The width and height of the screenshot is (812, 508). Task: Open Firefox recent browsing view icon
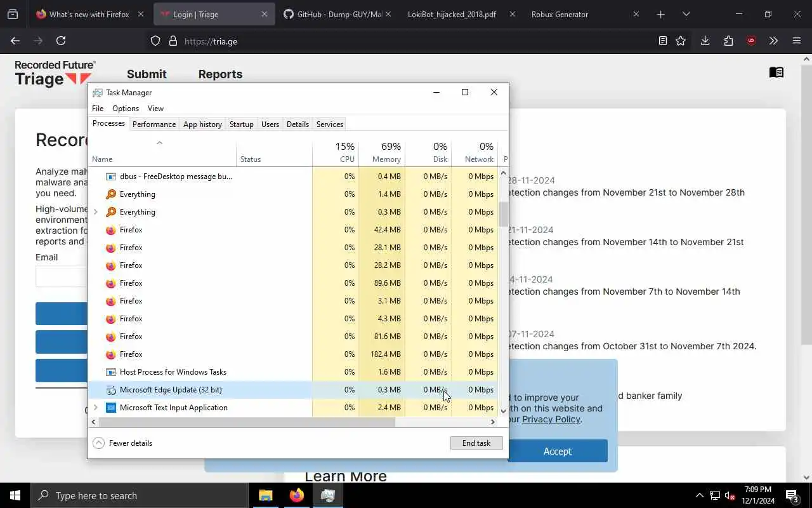[13, 14]
